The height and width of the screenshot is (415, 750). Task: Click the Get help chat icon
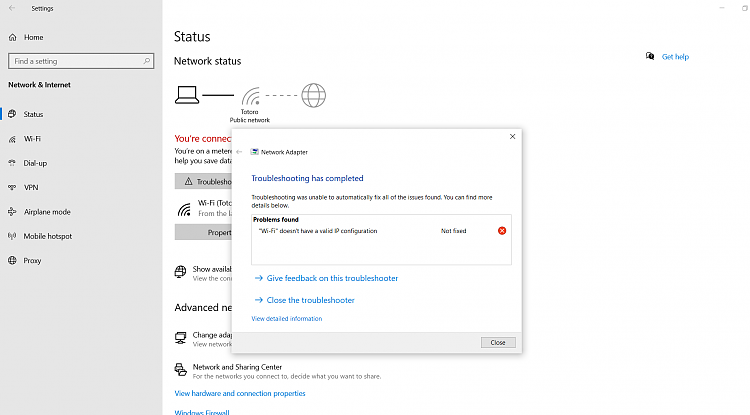650,56
